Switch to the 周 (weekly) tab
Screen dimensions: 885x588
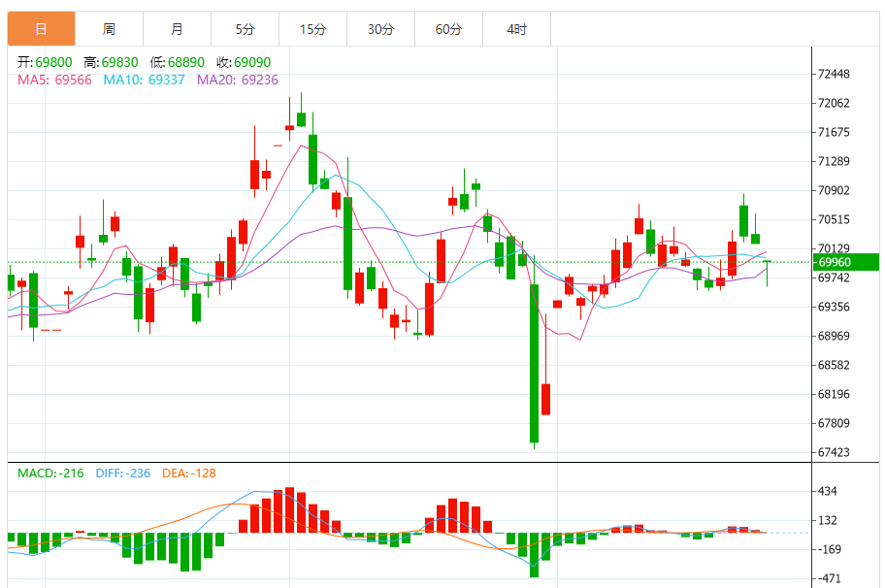(109, 29)
